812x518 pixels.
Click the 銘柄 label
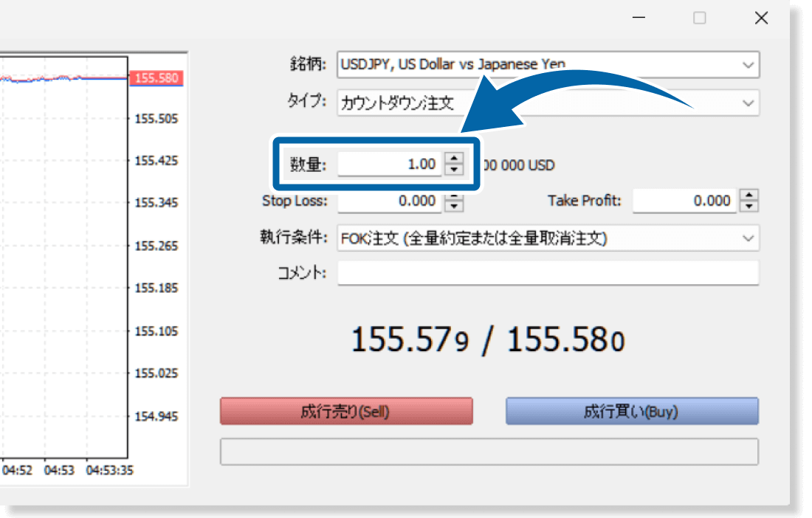tap(308, 64)
